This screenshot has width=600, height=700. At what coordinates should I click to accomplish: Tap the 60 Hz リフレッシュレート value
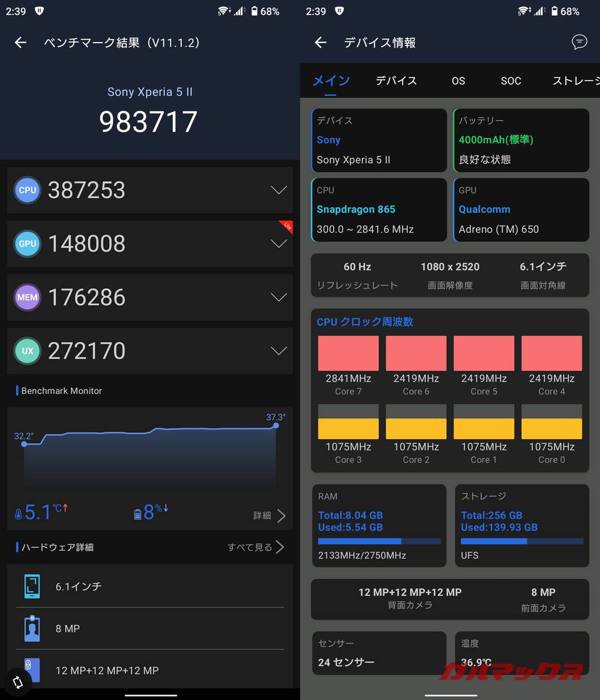coord(357,266)
